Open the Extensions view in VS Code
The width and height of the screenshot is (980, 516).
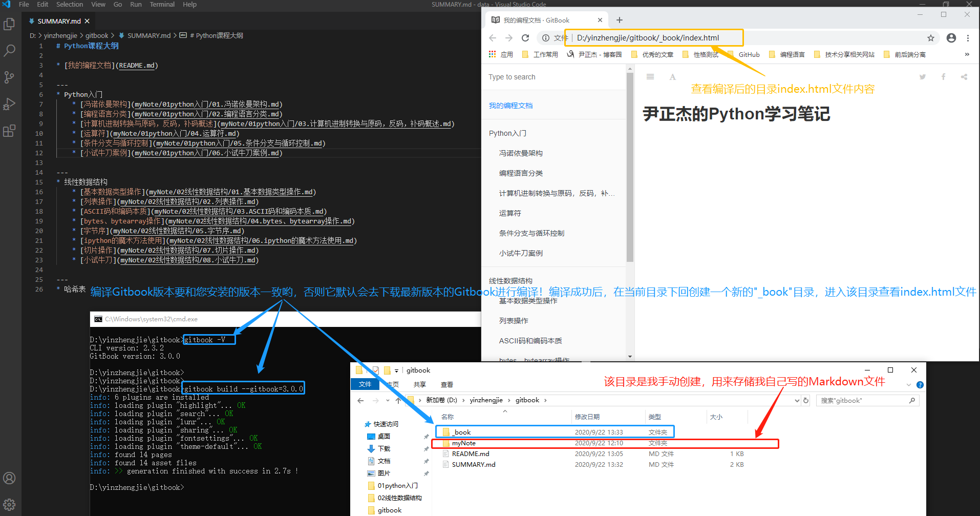coord(9,131)
